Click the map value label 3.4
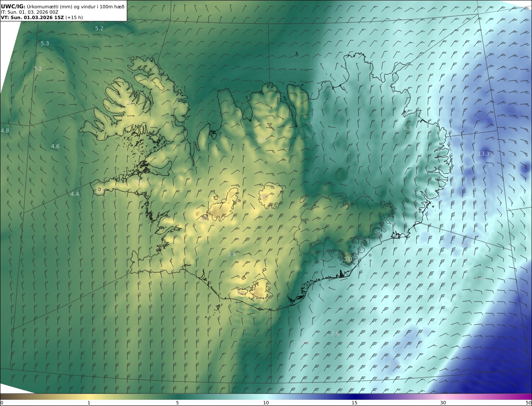This screenshot has height=406, width=532. (232, 254)
